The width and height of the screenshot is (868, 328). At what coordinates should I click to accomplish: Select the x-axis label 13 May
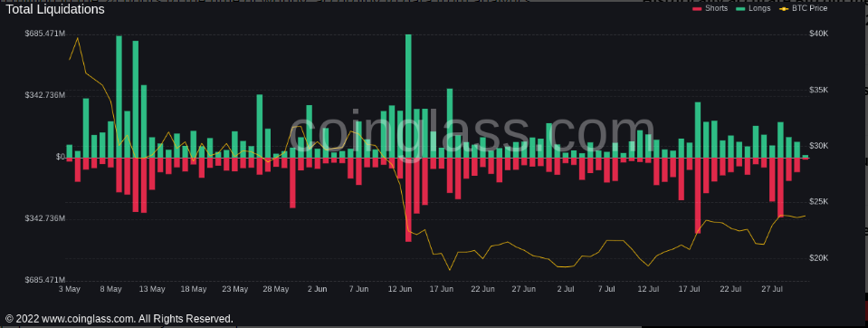tap(152, 289)
